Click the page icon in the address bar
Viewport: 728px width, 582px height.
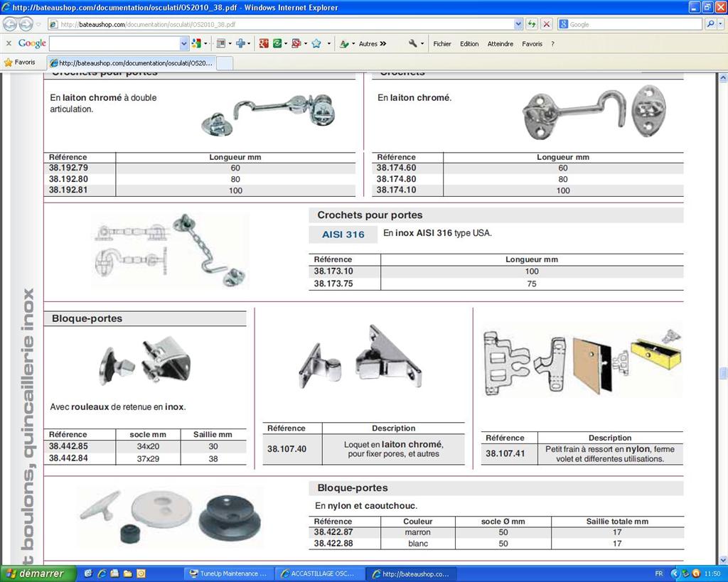coord(53,24)
